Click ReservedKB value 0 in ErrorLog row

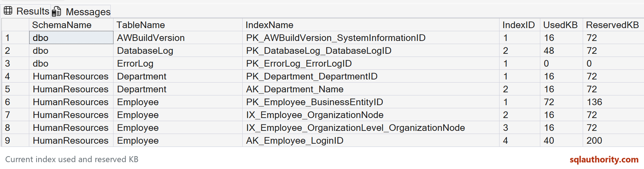pos(613,63)
